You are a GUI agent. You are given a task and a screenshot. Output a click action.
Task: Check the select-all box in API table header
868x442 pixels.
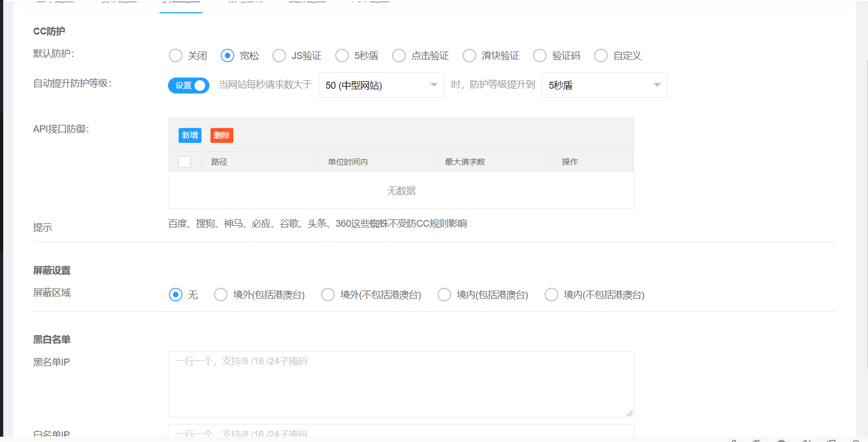(185, 162)
